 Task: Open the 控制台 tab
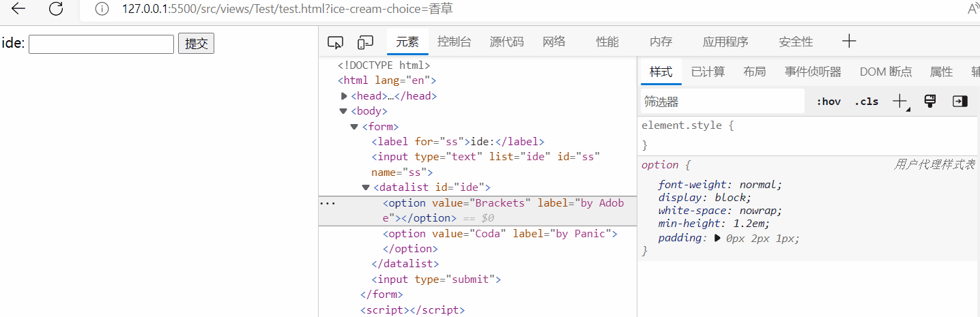(455, 42)
